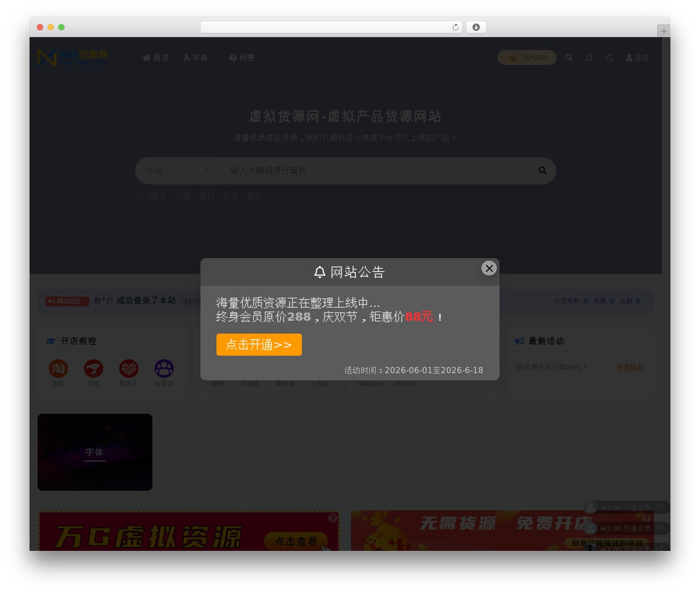Click the 网站动态 red tag
The height and width of the screenshot is (593, 700).
[x=67, y=301]
